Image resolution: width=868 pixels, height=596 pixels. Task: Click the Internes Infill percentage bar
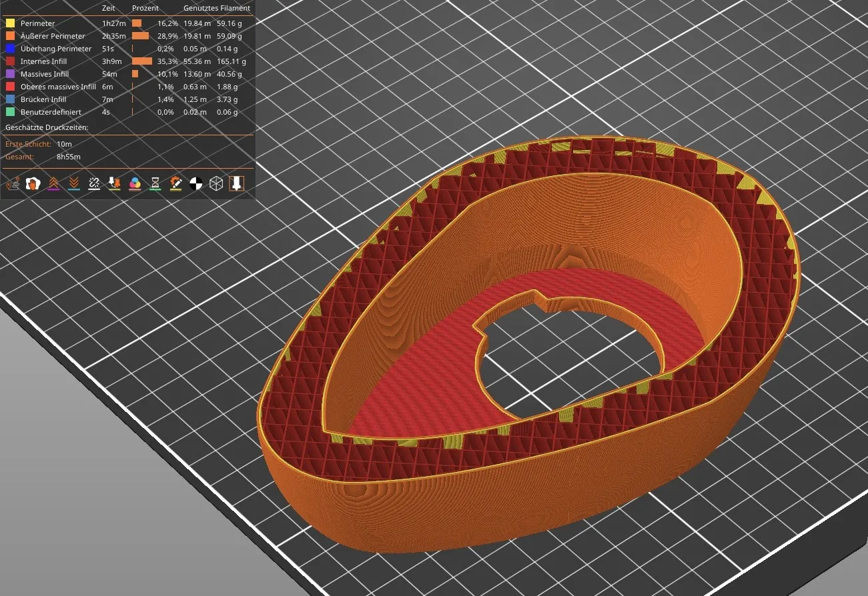tap(142, 61)
